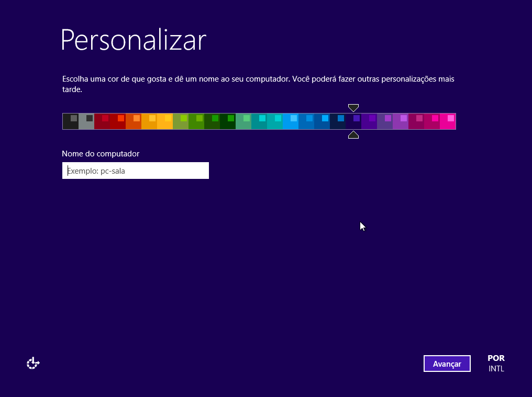Pick the light orchid purple swatch
This screenshot has width=532, height=397.
tap(400, 121)
